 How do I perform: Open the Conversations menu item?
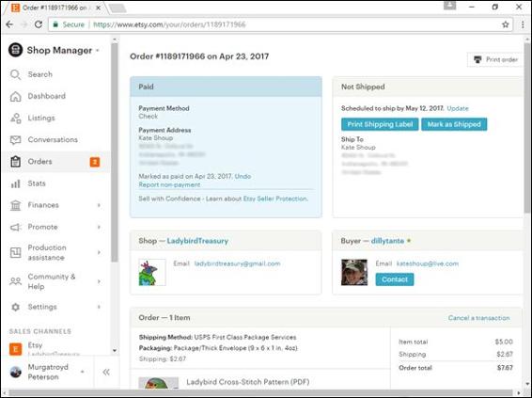(x=56, y=139)
